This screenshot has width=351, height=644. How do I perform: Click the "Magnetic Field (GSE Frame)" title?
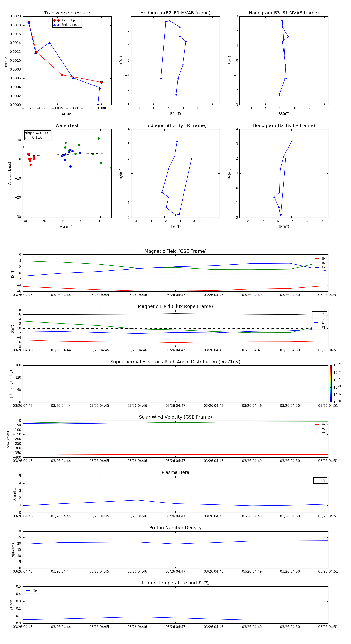(175, 251)
